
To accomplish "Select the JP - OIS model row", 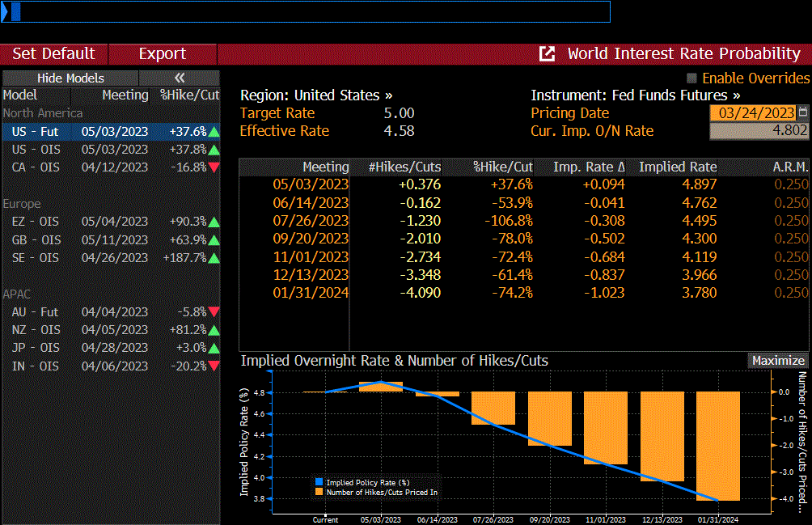I will 111,348.
